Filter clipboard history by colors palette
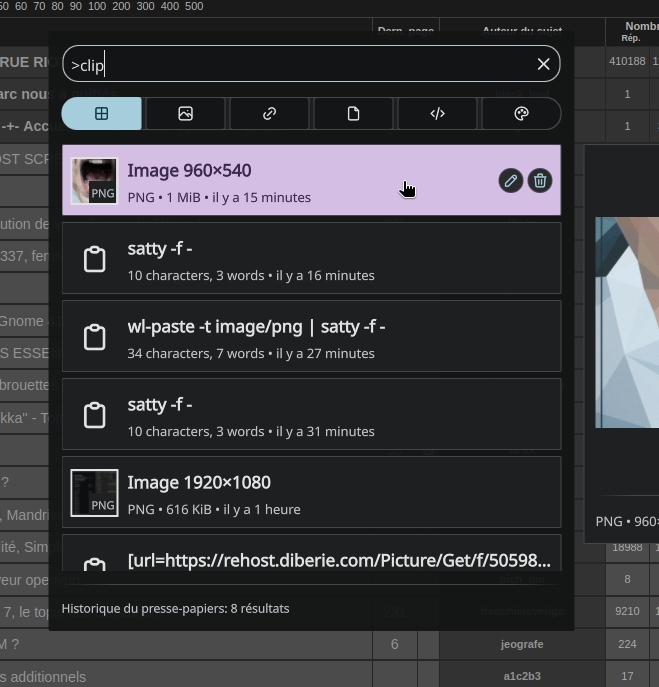Image resolution: width=659 pixels, height=687 pixels. coord(521,114)
